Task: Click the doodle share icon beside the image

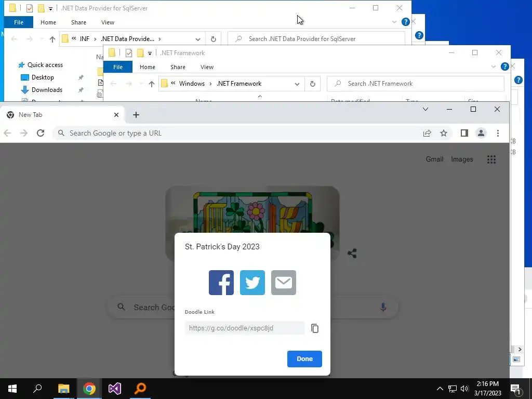Action: pyautogui.click(x=352, y=253)
